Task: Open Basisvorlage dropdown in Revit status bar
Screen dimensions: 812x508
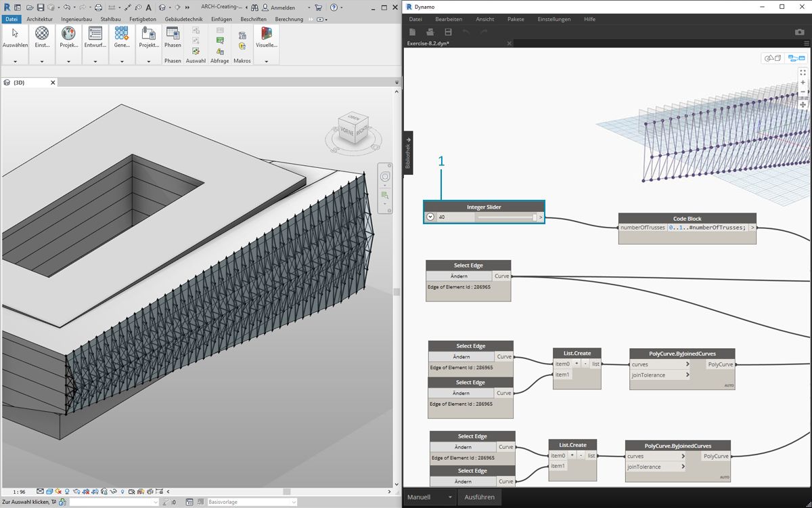Action: 252,502
